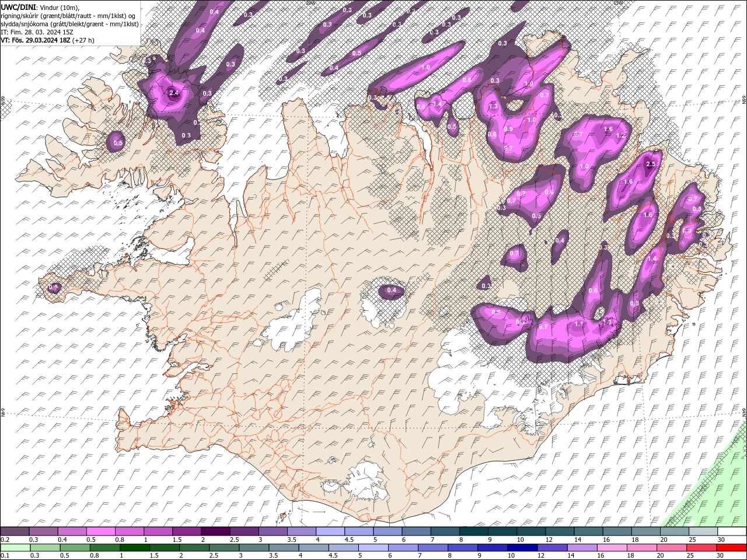Pick the green rain swatch between 0.8 and 1
The width and height of the screenshot is (747, 560).
(x=104, y=548)
